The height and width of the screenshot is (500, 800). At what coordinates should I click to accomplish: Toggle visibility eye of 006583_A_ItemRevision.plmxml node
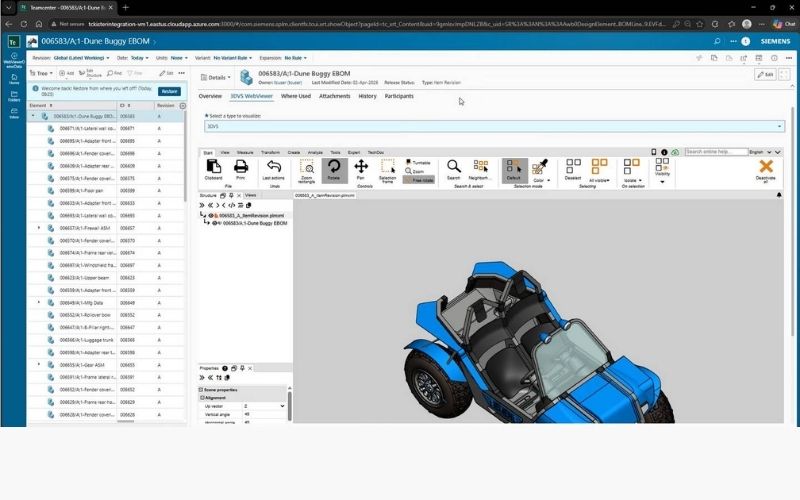(x=211, y=216)
